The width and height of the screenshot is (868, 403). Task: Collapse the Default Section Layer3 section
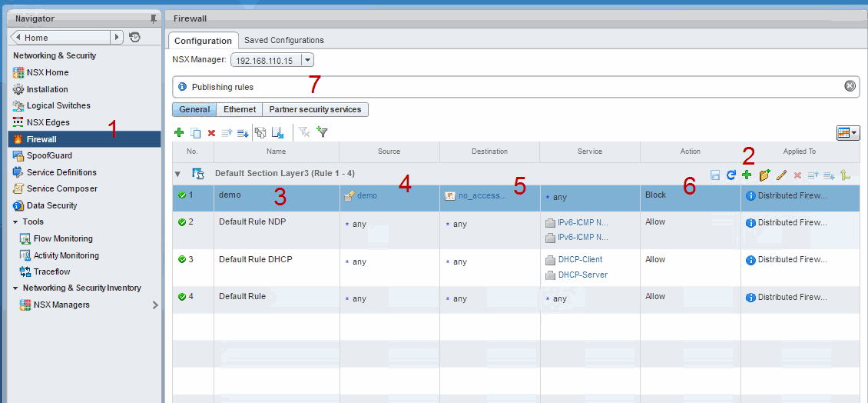pos(178,175)
